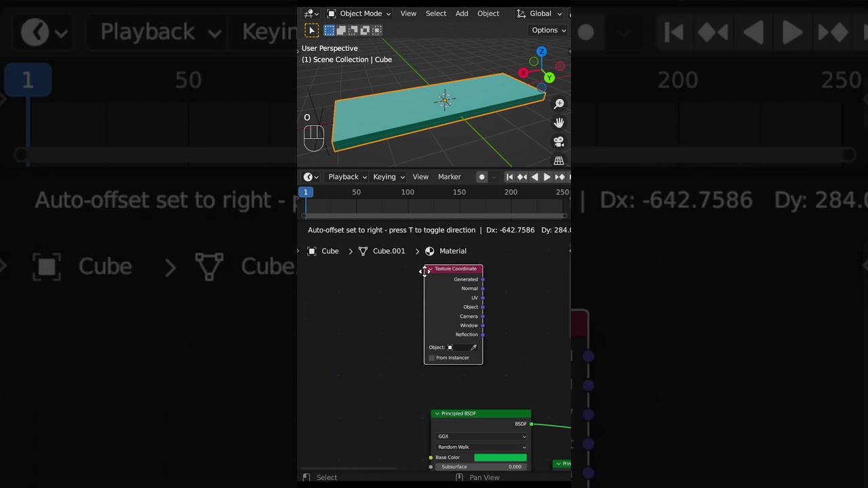
Task: Click the Object eyedropper icon
Action: (473, 348)
